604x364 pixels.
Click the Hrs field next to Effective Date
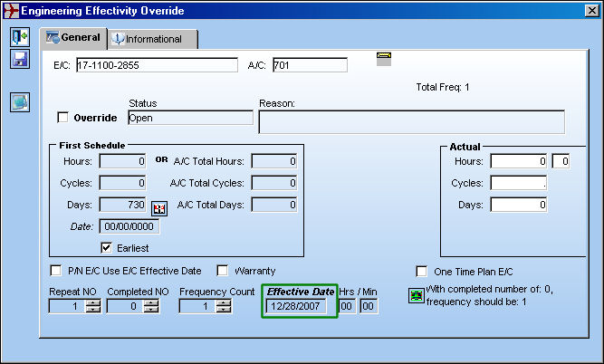[347, 306]
